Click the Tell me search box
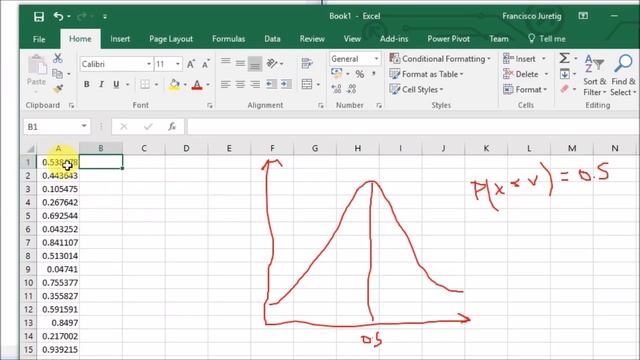 pyautogui.click(x=547, y=39)
